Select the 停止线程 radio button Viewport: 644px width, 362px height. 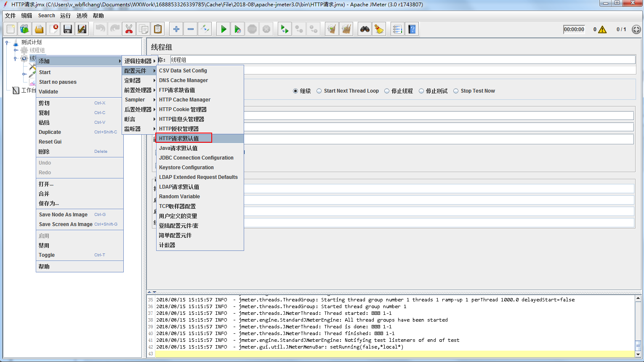pos(387,91)
